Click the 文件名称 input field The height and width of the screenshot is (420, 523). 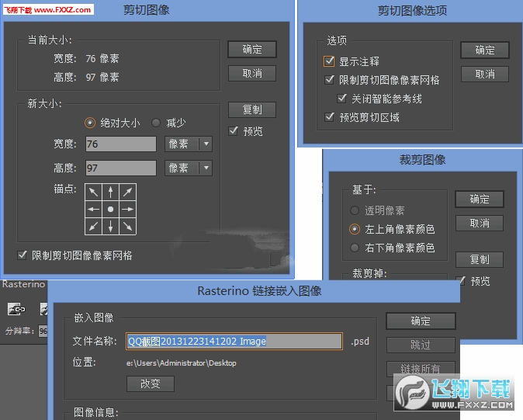[234, 342]
